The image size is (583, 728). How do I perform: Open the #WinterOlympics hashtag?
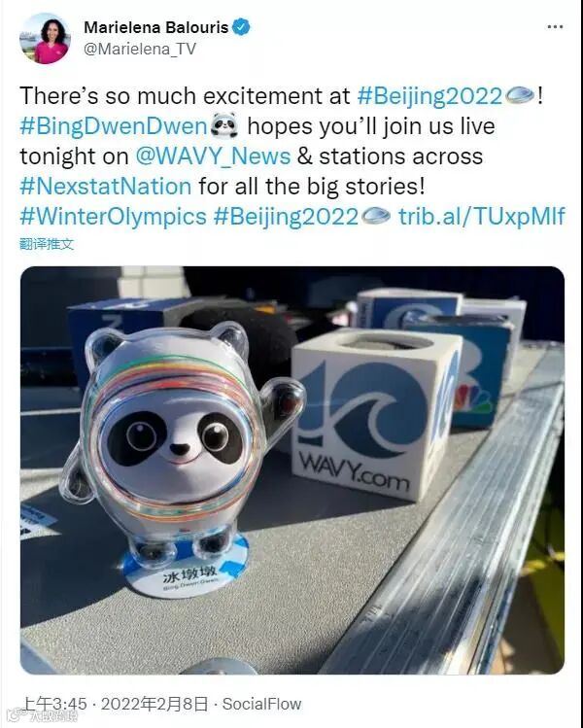click(x=114, y=217)
